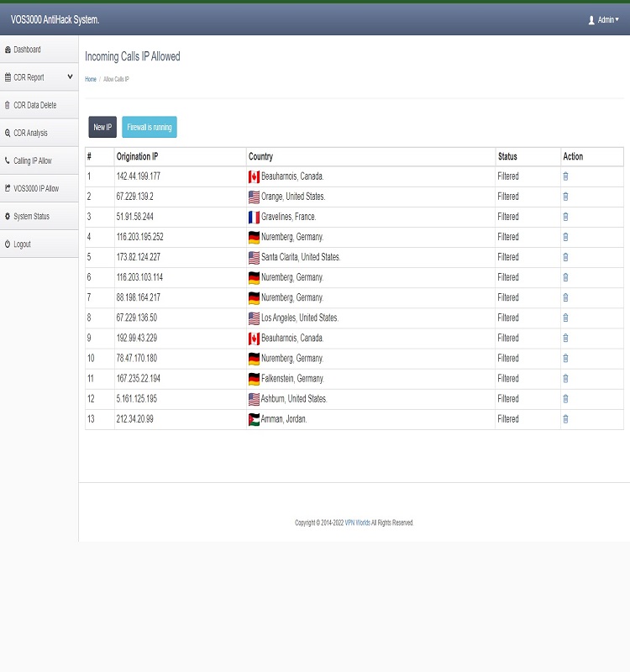Select VOS3000 IP Allow menu item

[x=36, y=188]
